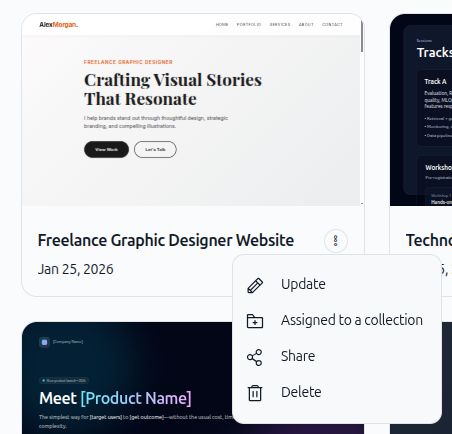The image size is (452, 434).
Task: Click the pencil icon next to Update
Action: [x=255, y=285]
